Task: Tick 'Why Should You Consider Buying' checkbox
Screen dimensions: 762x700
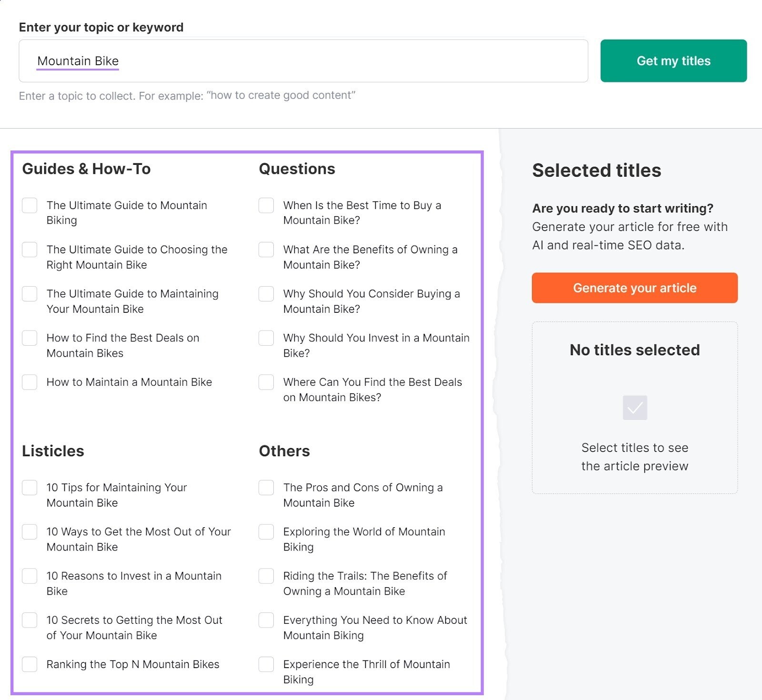Action: tap(266, 294)
